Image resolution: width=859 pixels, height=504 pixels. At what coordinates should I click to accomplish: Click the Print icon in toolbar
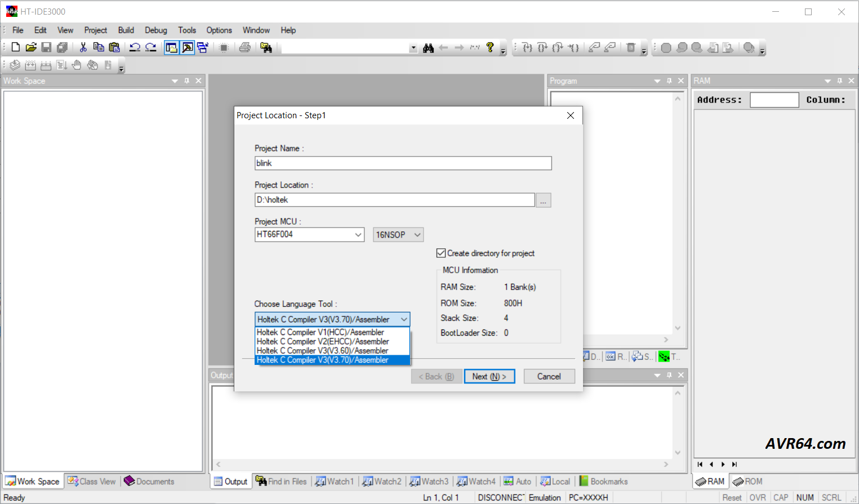point(244,48)
